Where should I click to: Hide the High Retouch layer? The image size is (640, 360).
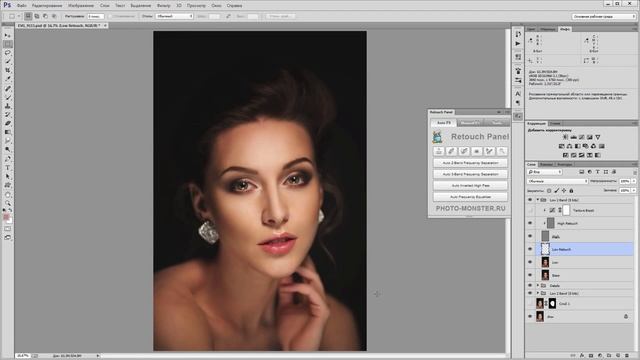point(530,223)
